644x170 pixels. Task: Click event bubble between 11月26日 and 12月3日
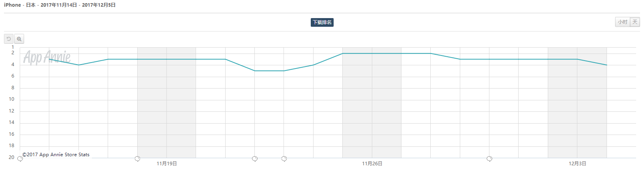point(489,159)
